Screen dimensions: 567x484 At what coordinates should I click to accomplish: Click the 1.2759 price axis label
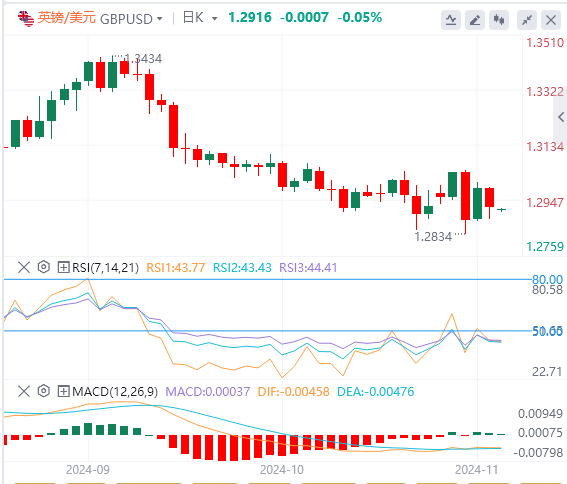[545, 247]
